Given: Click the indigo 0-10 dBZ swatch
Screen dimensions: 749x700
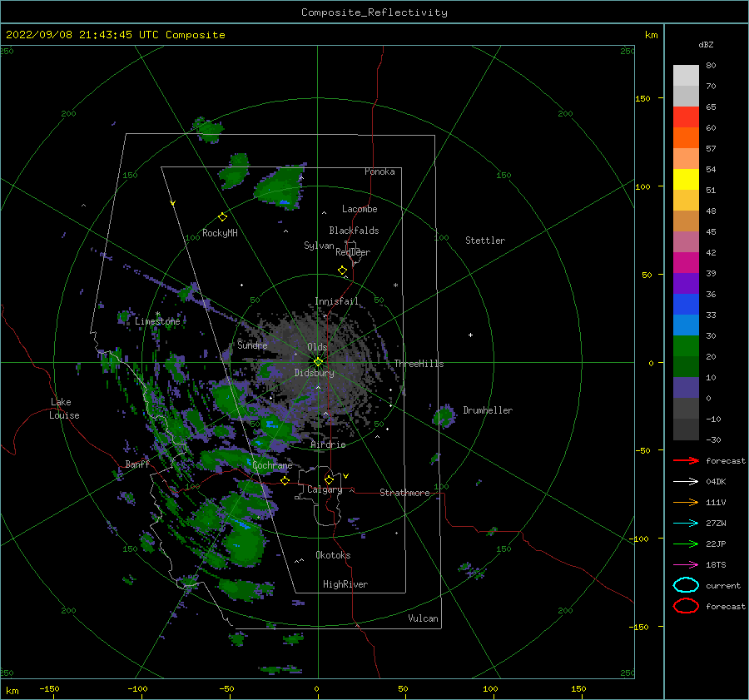Looking at the screenshot, I should [686, 388].
